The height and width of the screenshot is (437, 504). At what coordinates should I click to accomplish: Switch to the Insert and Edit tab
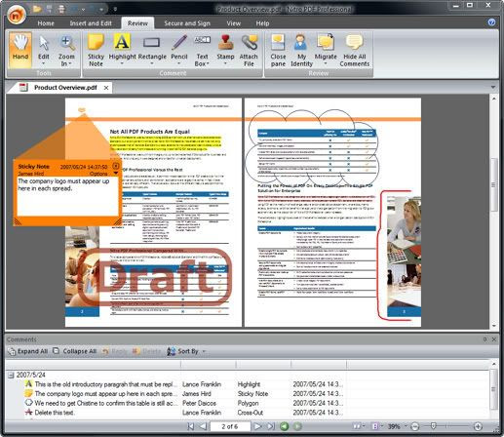pyautogui.click(x=91, y=23)
